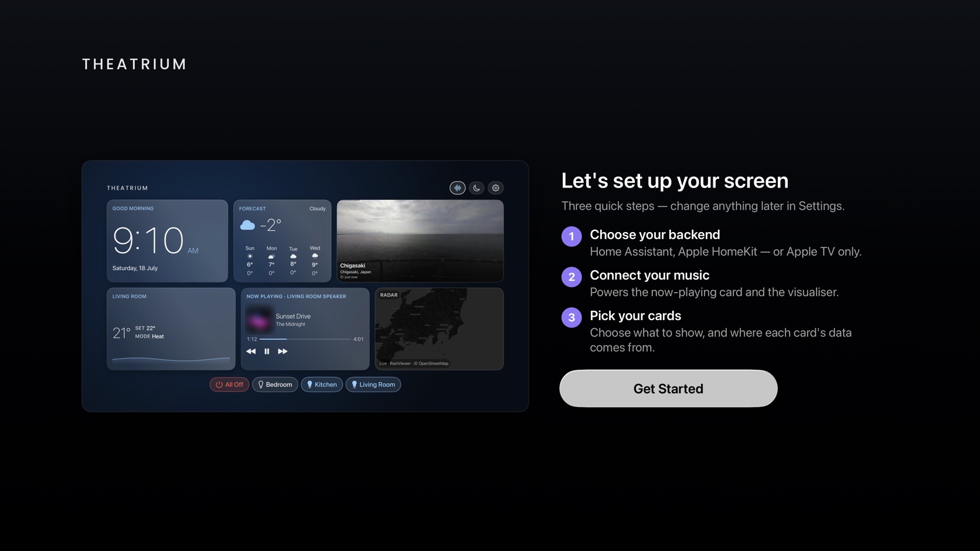Click the 1:12 elapsed time

252,339
